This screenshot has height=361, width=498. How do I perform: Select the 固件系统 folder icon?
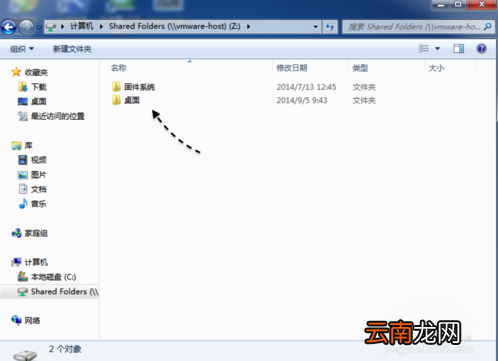pos(116,87)
